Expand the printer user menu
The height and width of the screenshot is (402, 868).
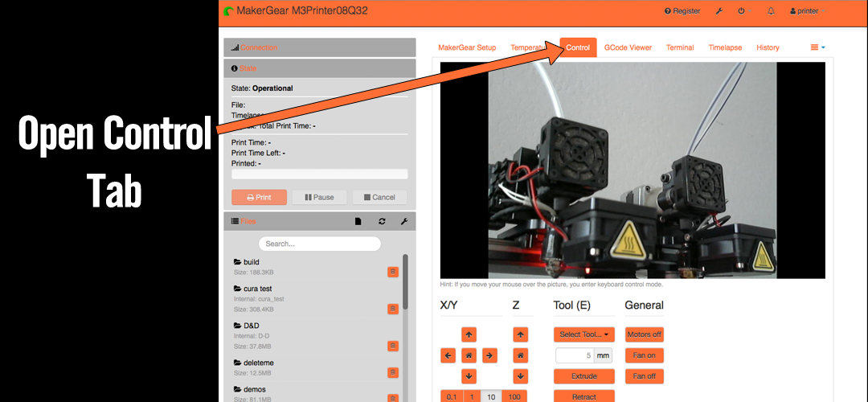(x=805, y=11)
